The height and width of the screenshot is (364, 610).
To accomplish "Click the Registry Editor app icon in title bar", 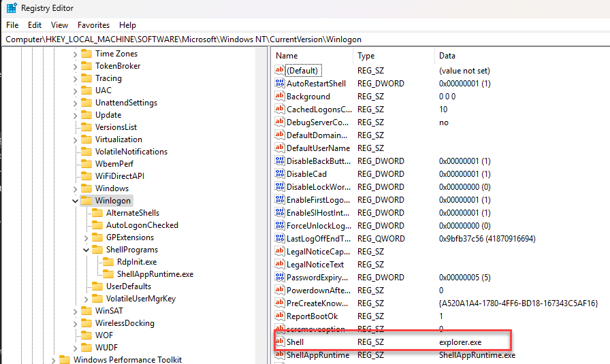I will pos(12,7).
